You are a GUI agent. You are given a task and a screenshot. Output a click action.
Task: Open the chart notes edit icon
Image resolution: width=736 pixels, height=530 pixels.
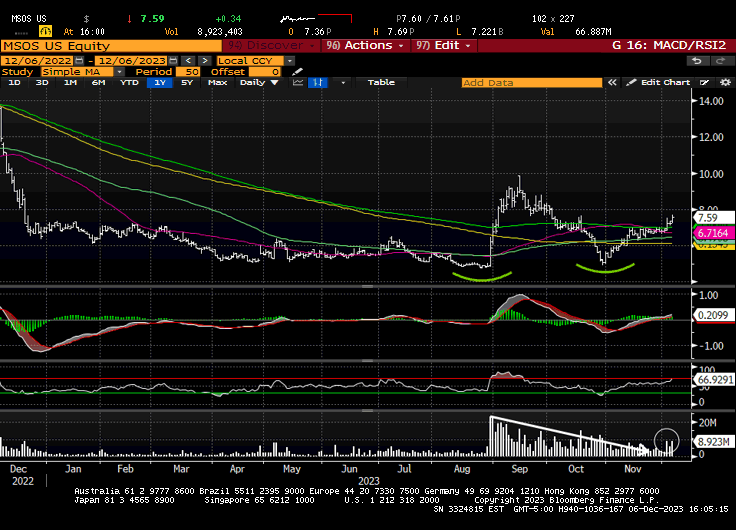pos(705,83)
